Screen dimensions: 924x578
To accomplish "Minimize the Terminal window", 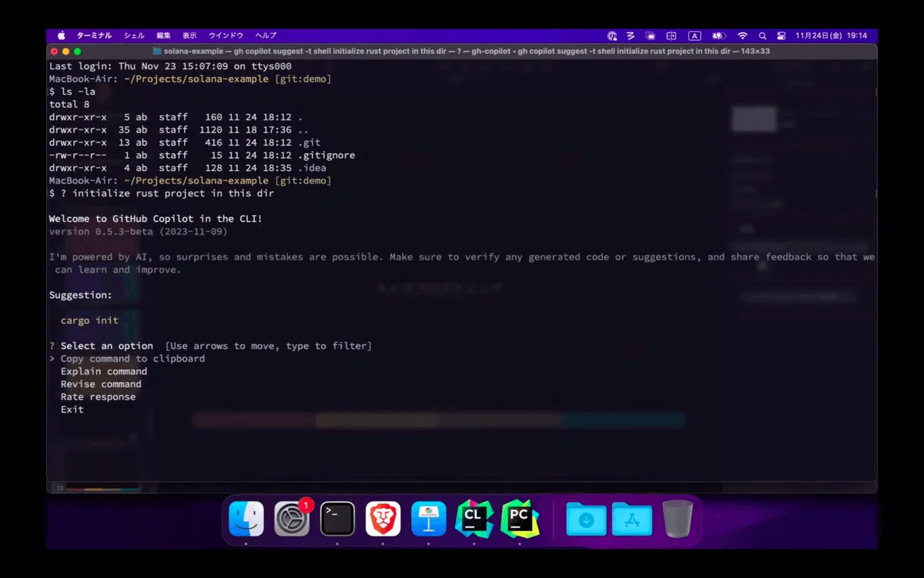I will (65, 51).
